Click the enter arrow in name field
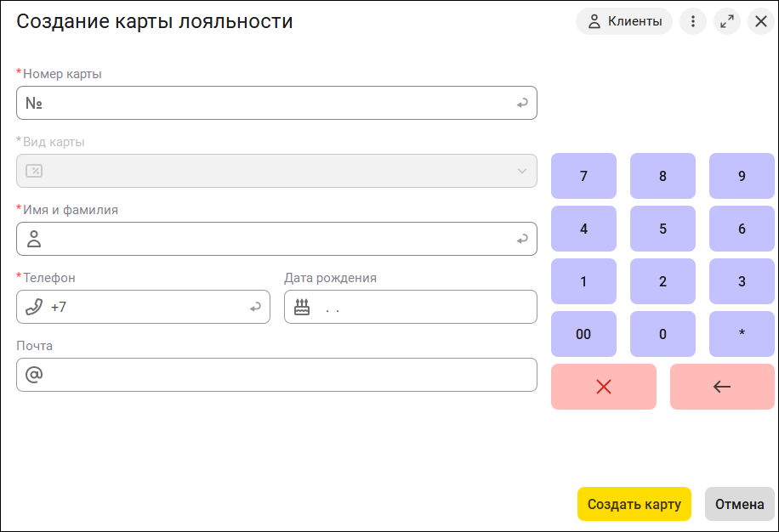The width and height of the screenshot is (779, 532). pos(522,240)
